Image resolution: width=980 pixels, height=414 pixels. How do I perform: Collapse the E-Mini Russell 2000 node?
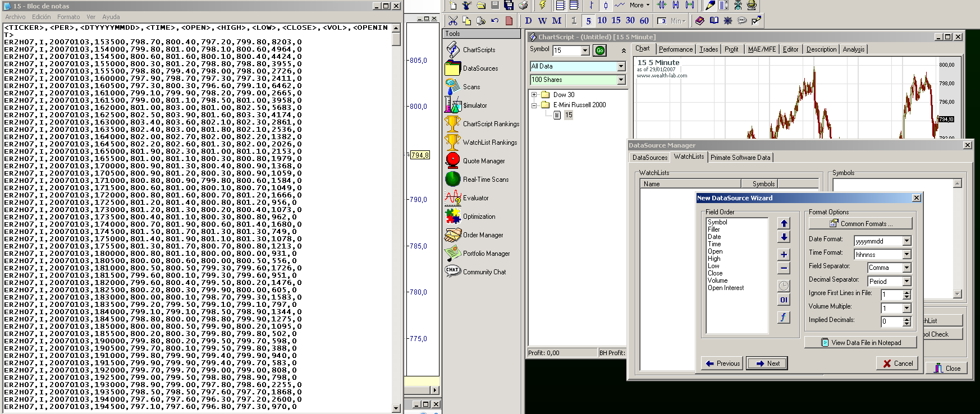tap(534, 105)
